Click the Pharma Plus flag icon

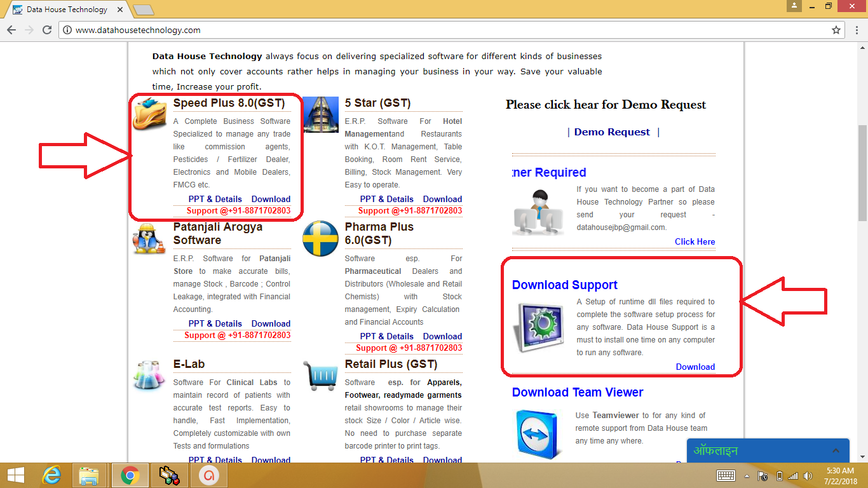pyautogui.click(x=321, y=239)
